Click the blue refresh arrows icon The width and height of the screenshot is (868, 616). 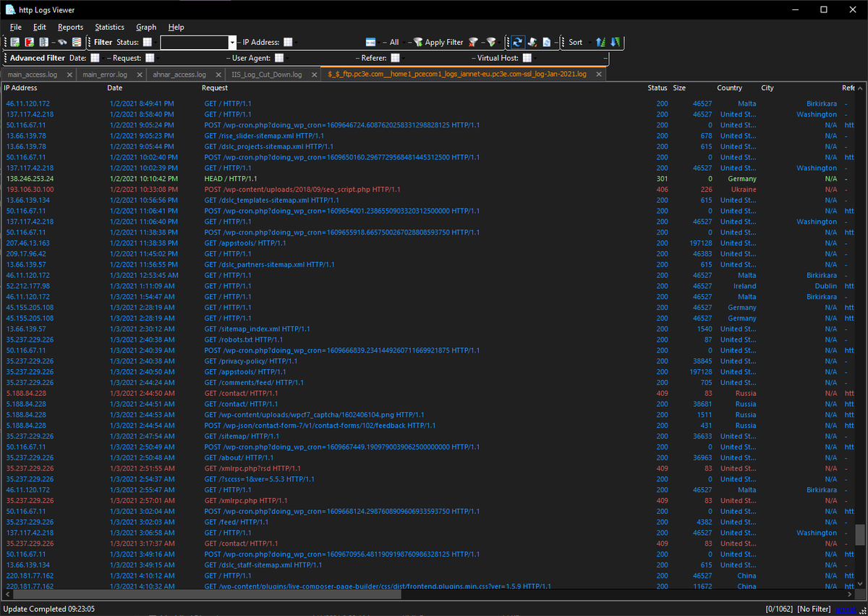coord(518,42)
